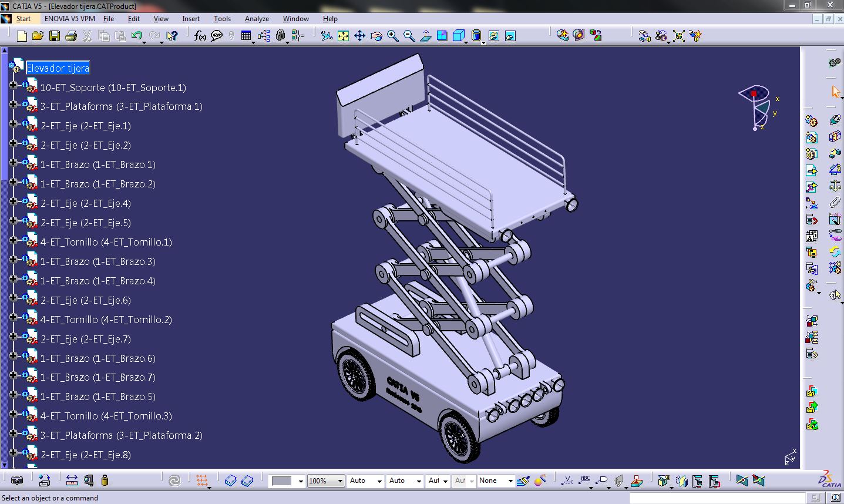This screenshot has width=844, height=504.
Task: Open the Design Table grid icon
Action: 247,36
